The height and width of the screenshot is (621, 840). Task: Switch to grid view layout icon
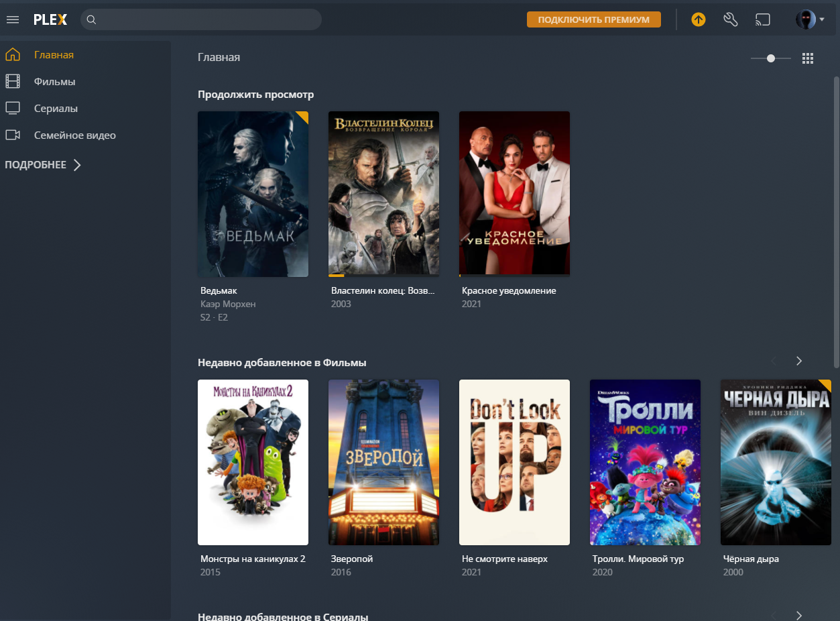[808, 58]
